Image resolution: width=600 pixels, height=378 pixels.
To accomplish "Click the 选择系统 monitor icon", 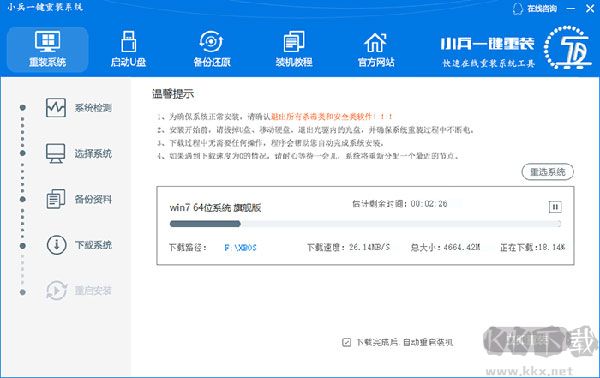I will [x=56, y=153].
